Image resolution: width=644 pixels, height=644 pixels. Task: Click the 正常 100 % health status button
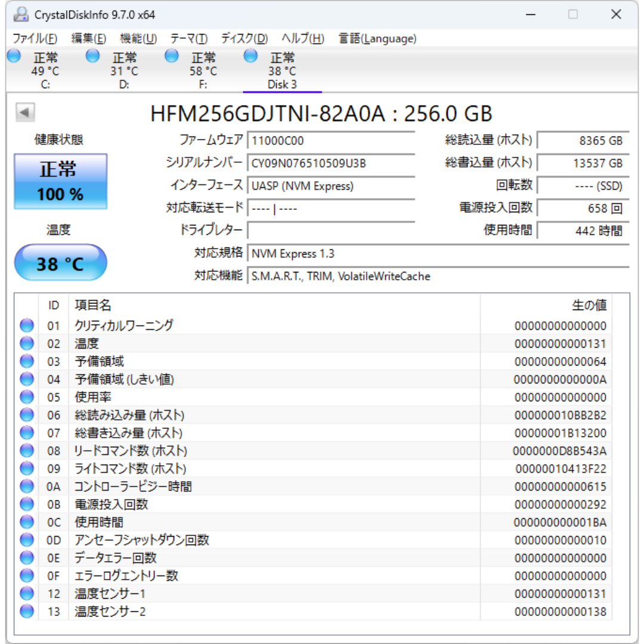coord(61,181)
